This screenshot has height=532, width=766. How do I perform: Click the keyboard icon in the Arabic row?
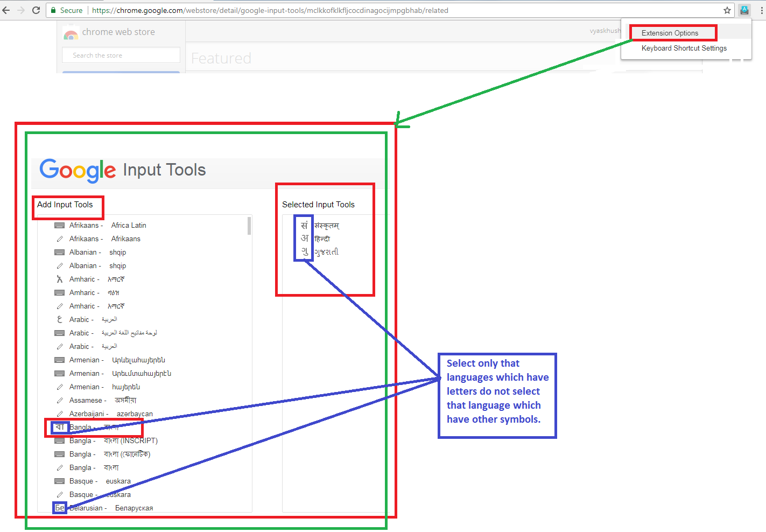coord(60,333)
